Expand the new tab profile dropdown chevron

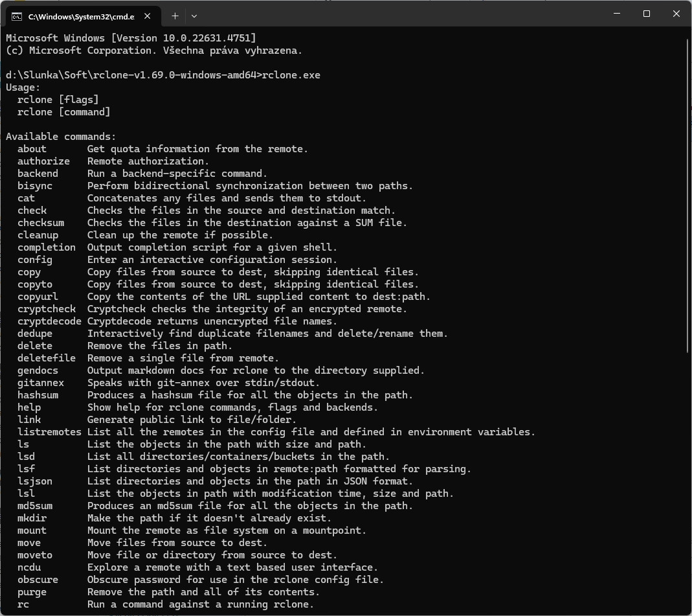pyautogui.click(x=194, y=16)
